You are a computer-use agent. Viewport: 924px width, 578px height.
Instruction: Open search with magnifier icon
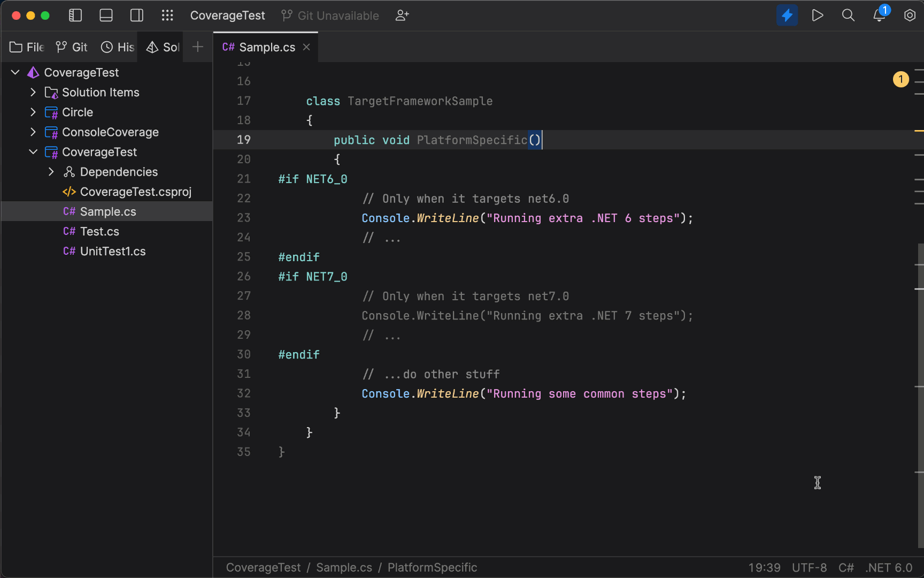coord(848,16)
